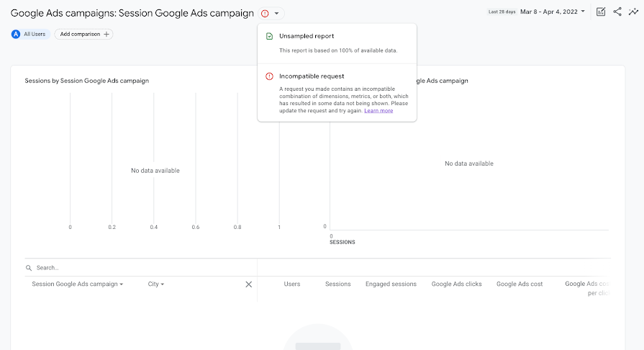Click the Unsampled report heading
The image size is (644, 350).
click(307, 36)
